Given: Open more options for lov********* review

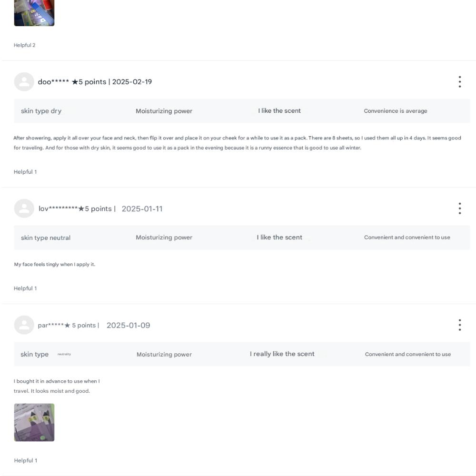Looking at the screenshot, I should pos(460,208).
